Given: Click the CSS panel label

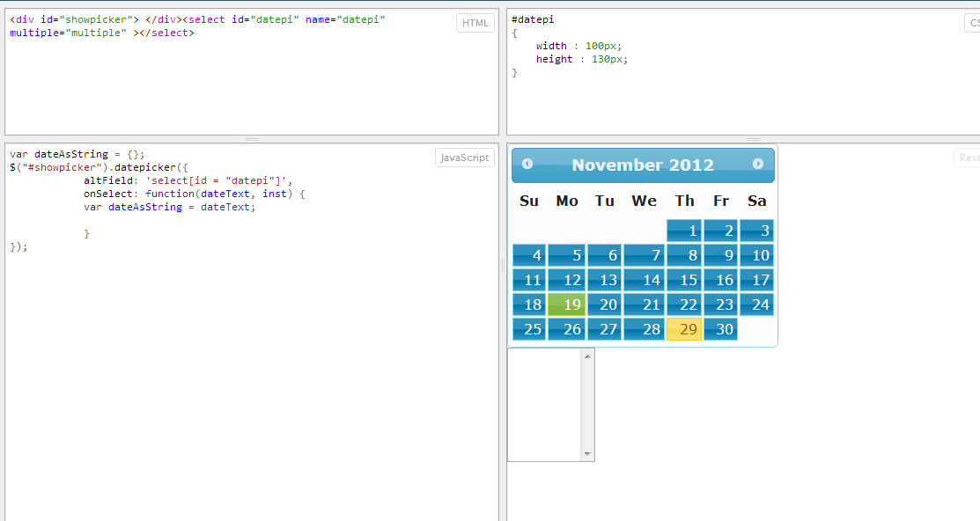Looking at the screenshot, I should point(973,23).
